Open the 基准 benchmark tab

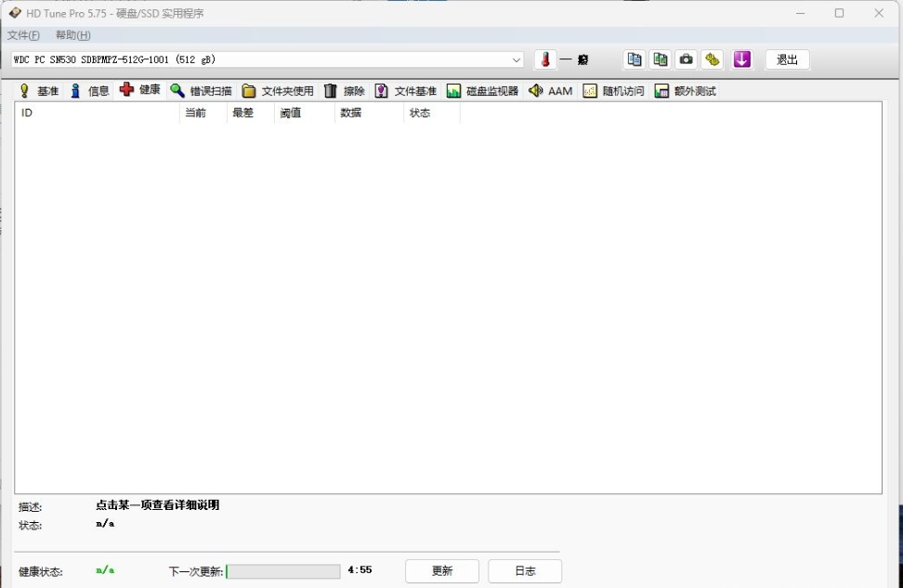39,91
